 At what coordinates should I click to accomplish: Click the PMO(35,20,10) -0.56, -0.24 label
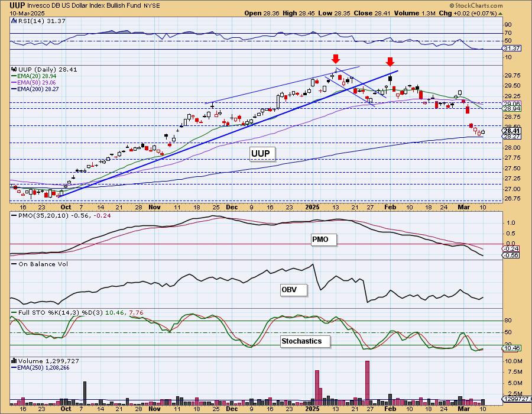pos(64,215)
